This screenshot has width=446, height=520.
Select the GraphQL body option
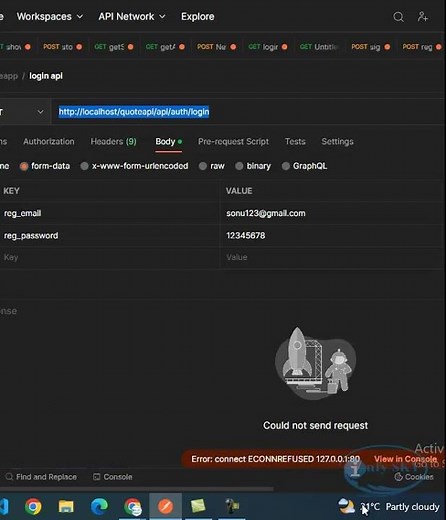click(x=304, y=166)
